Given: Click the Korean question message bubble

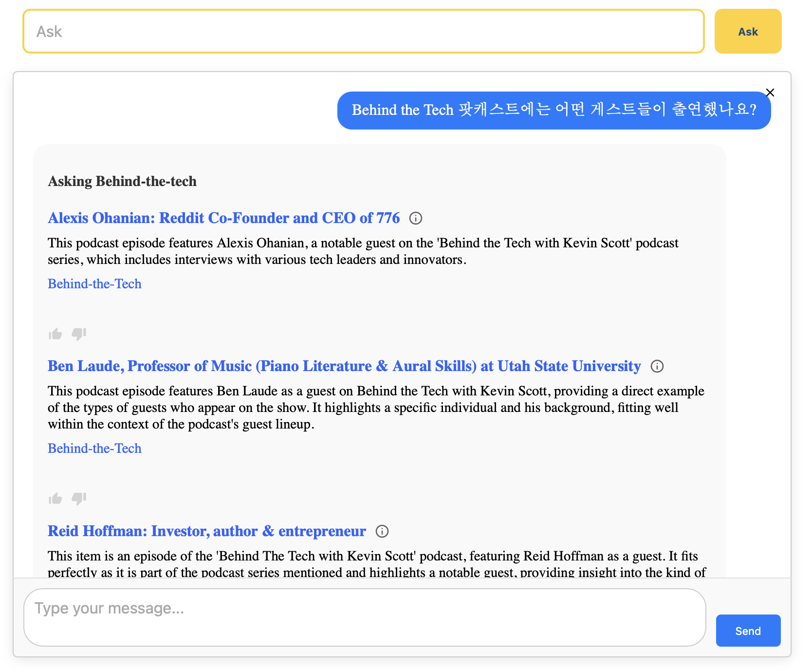Looking at the screenshot, I should click(x=554, y=110).
